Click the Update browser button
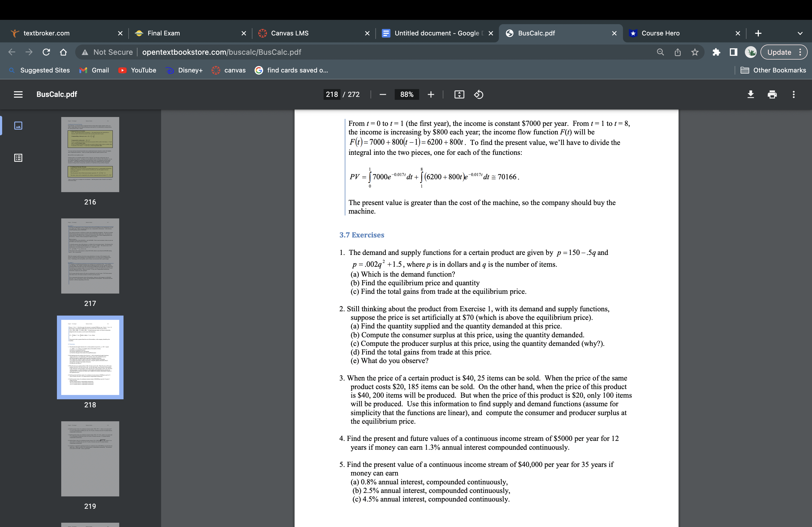812x527 pixels. 779,52
